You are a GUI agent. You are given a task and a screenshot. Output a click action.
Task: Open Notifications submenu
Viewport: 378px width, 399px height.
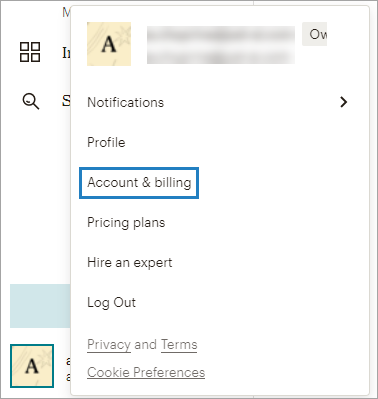coord(125,102)
